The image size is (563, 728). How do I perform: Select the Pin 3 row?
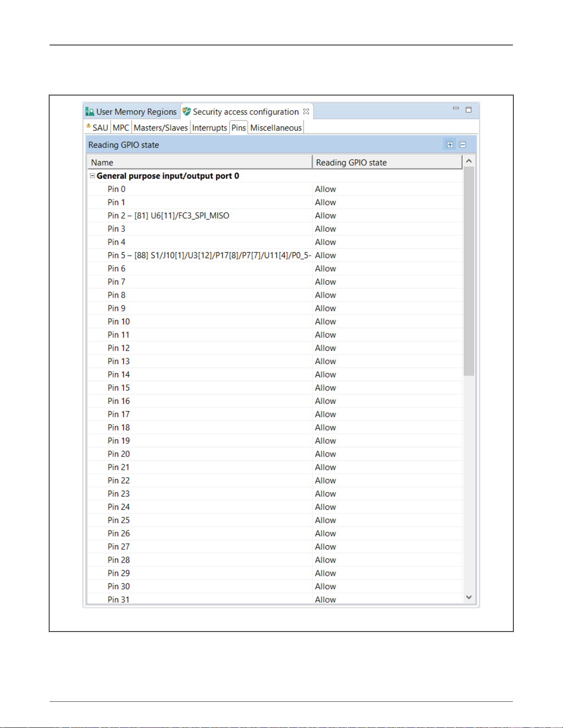click(275, 229)
